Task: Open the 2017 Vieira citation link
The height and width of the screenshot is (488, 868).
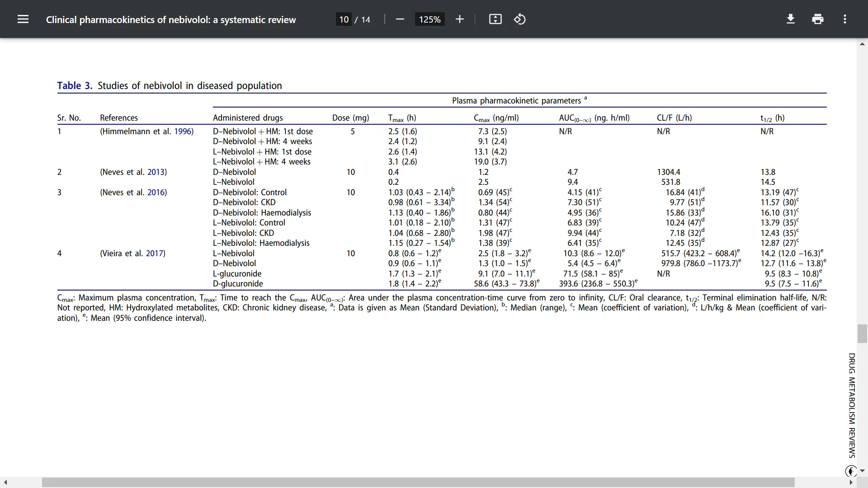Action: 155,253
